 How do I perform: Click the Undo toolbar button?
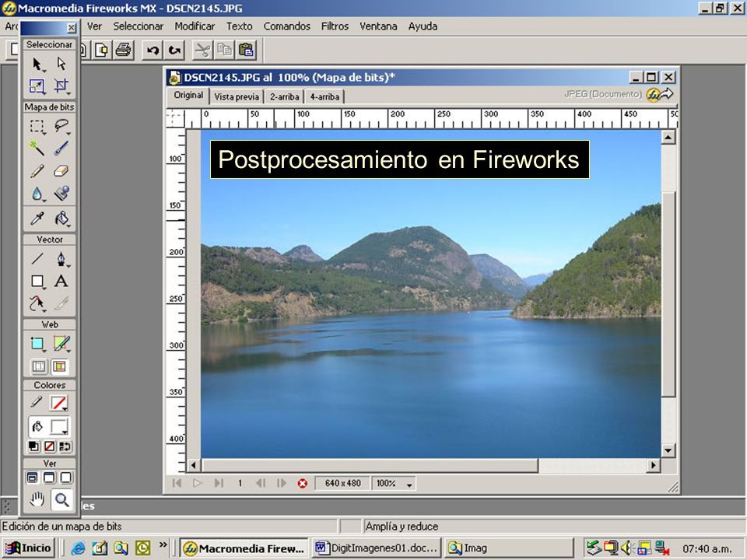[153, 50]
